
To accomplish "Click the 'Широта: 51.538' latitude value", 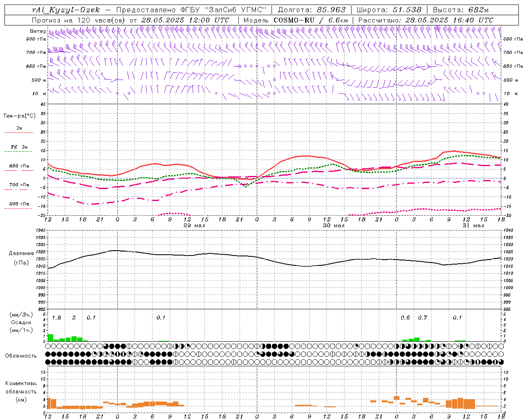I will point(389,10).
